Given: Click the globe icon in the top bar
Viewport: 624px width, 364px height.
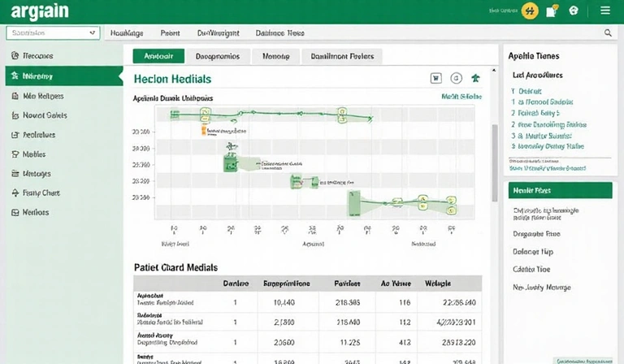Looking at the screenshot, I should [x=574, y=11].
